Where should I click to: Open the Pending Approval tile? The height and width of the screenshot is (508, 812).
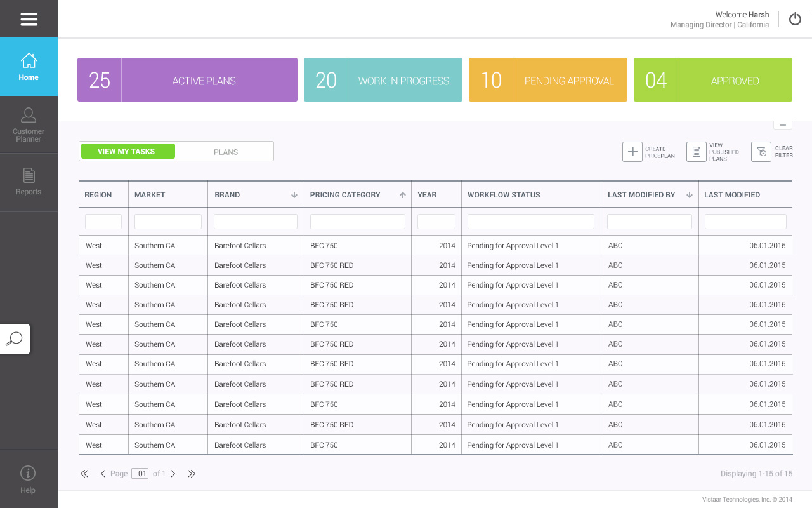547,80
